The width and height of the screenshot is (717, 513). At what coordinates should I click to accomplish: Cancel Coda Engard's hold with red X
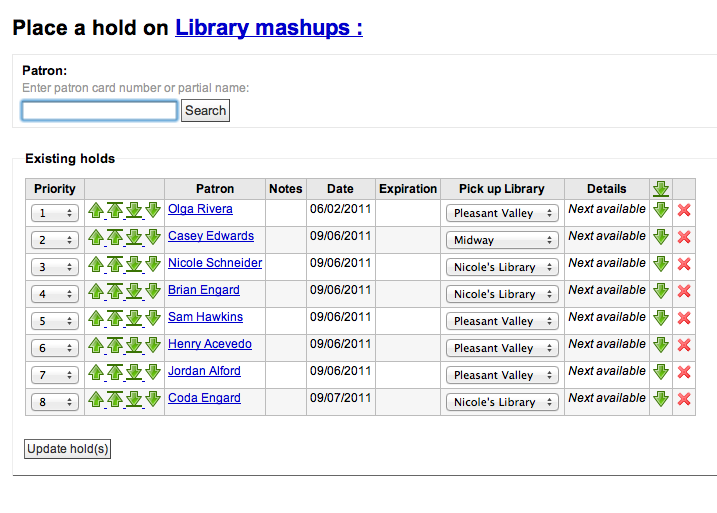684,399
